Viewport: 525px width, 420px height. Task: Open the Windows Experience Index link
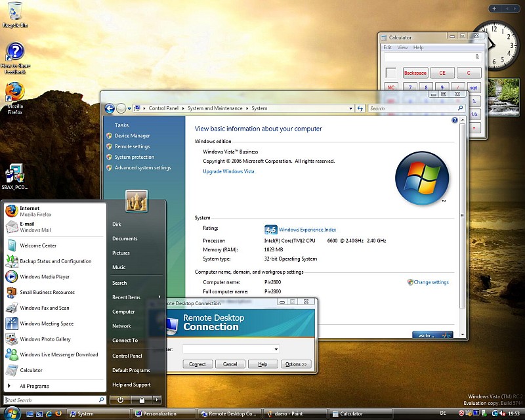pos(307,230)
